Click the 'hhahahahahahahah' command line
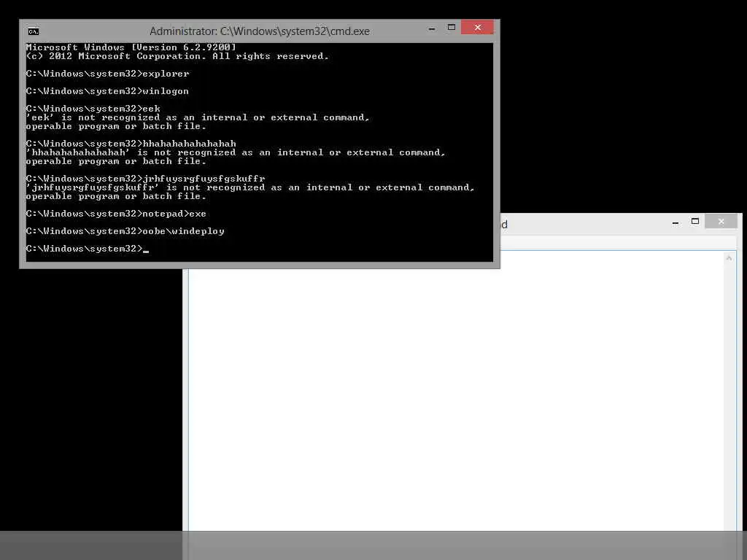This screenshot has width=747, height=560. tap(131, 144)
